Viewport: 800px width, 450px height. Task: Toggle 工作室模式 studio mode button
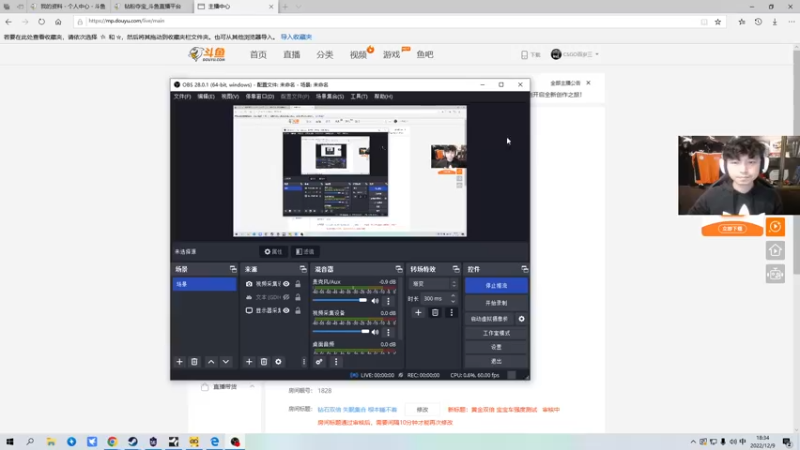496,333
